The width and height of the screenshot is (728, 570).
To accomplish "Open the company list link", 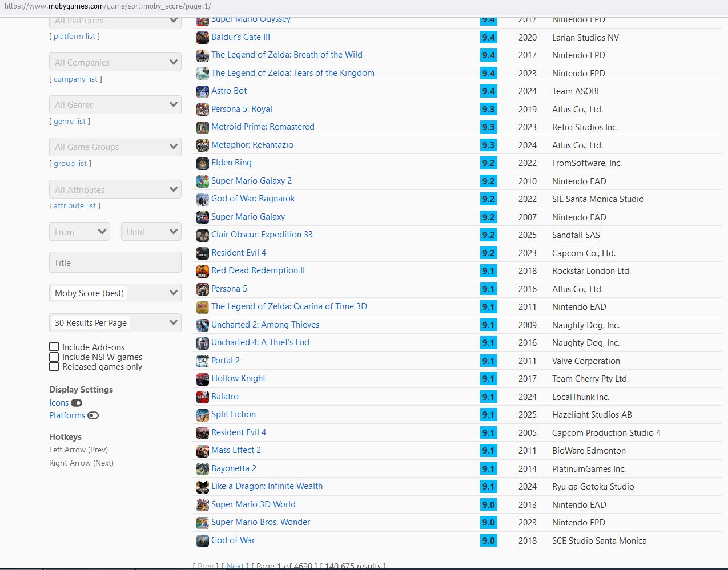I will coord(75,79).
